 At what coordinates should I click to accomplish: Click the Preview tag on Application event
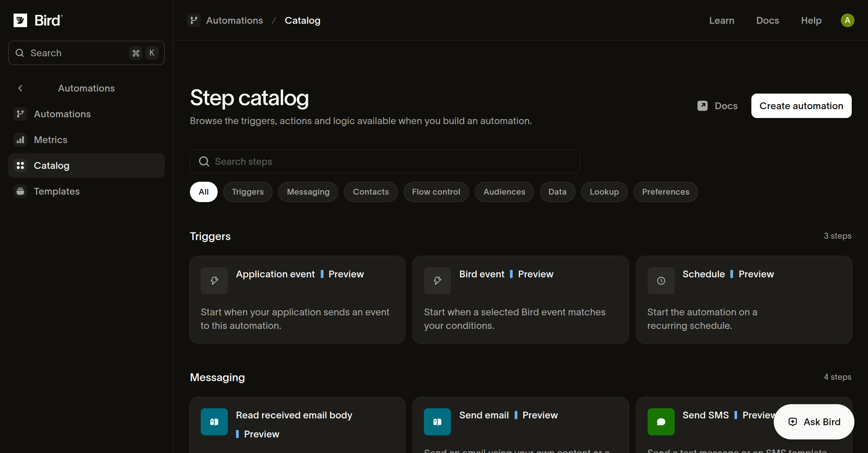point(342,274)
